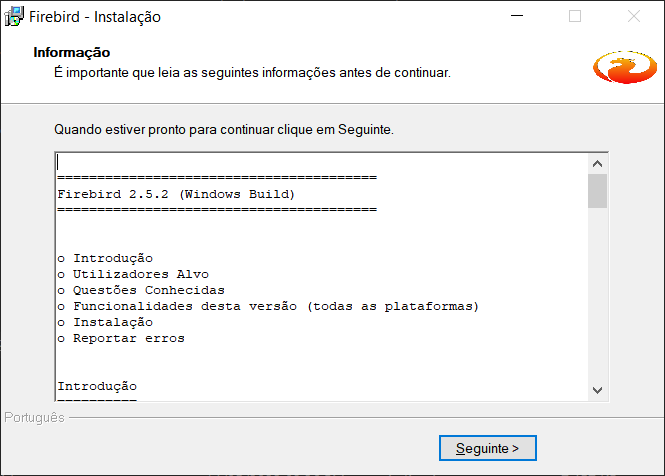
Task: Click the maximize button in title bar
Action: [x=575, y=17]
